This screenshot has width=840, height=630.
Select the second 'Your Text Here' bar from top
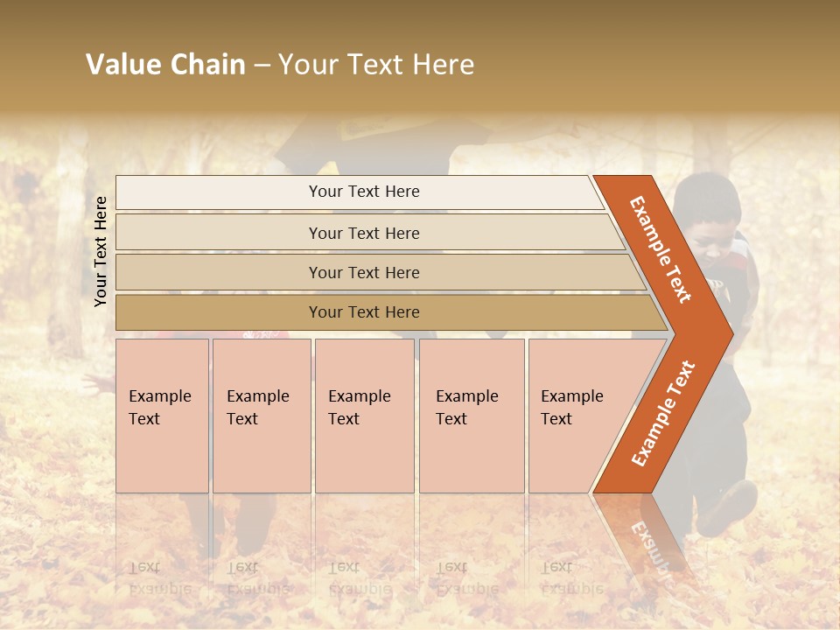[363, 233]
